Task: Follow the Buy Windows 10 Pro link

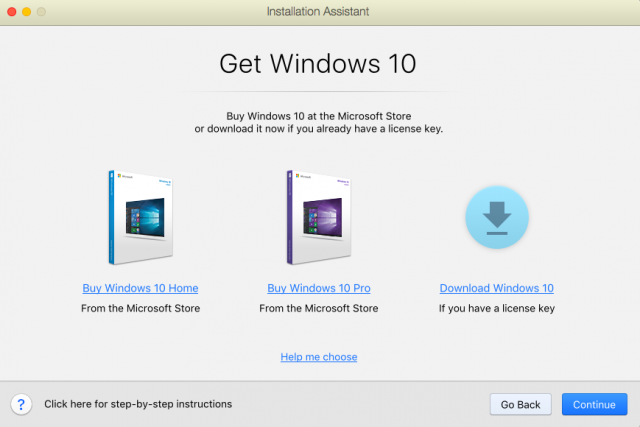Action: coord(319,288)
